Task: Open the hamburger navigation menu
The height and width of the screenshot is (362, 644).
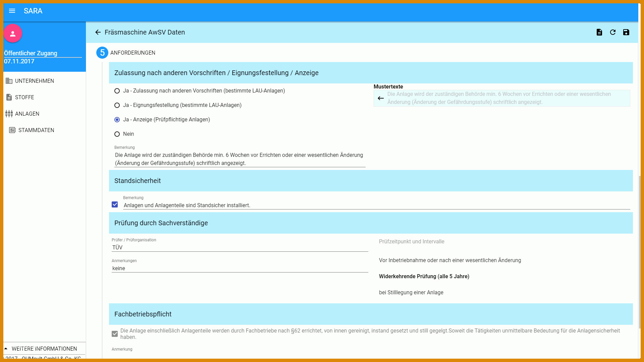Action: [x=12, y=11]
